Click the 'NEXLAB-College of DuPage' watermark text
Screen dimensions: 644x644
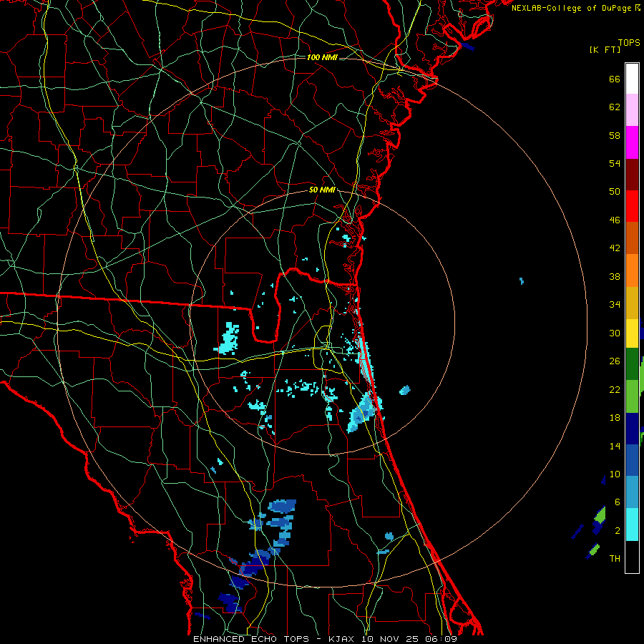click(571, 8)
